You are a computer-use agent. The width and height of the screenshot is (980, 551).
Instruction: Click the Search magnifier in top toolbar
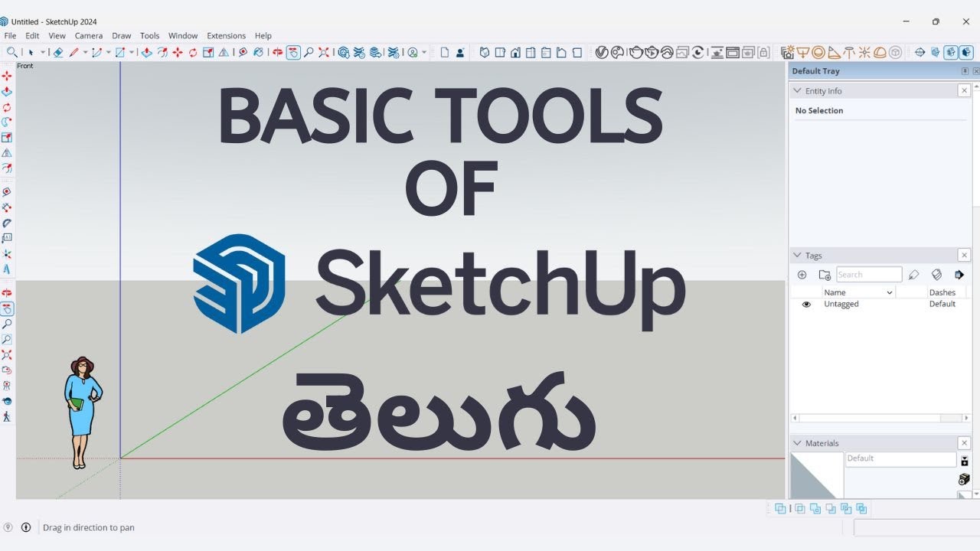[x=12, y=52]
